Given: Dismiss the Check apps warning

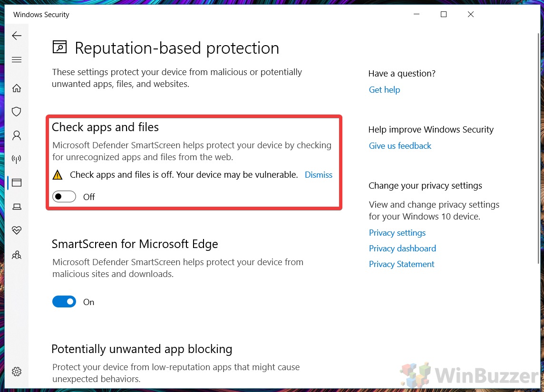Looking at the screenshot, I should coord(318,175).
